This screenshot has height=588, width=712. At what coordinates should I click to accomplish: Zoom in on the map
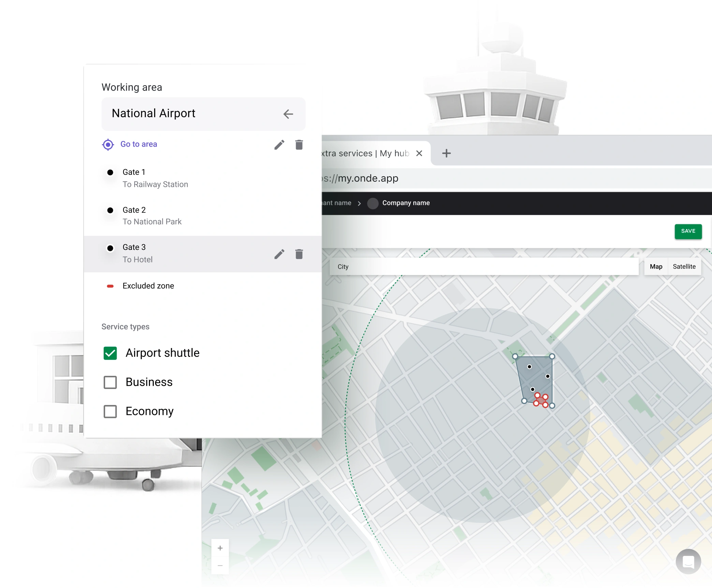[x=220, y=548]
